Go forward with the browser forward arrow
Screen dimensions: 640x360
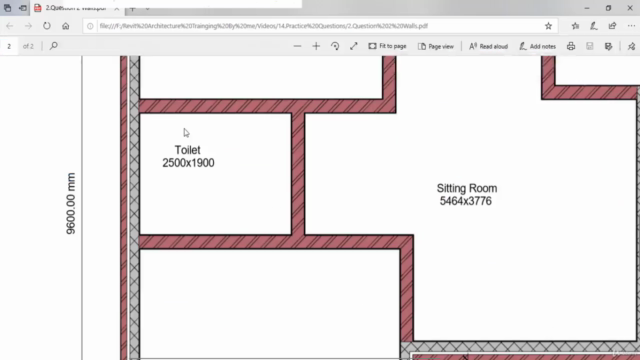pos(28,26)
